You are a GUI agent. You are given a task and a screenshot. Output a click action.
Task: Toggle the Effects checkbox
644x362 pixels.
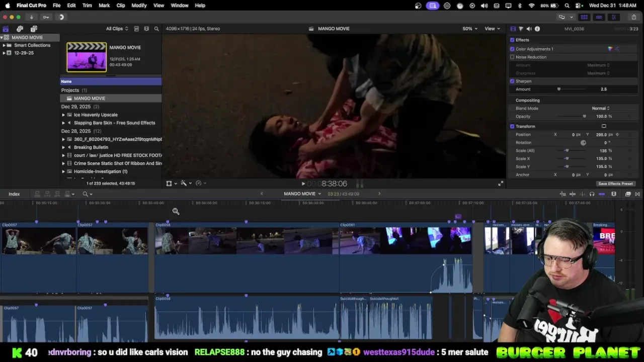(512, 40)
